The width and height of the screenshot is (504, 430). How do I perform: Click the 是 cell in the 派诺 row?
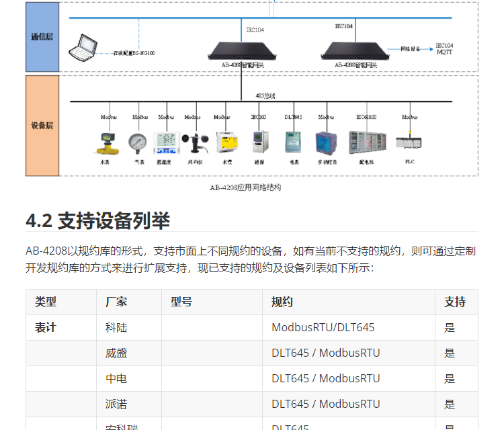click(456, 404)
